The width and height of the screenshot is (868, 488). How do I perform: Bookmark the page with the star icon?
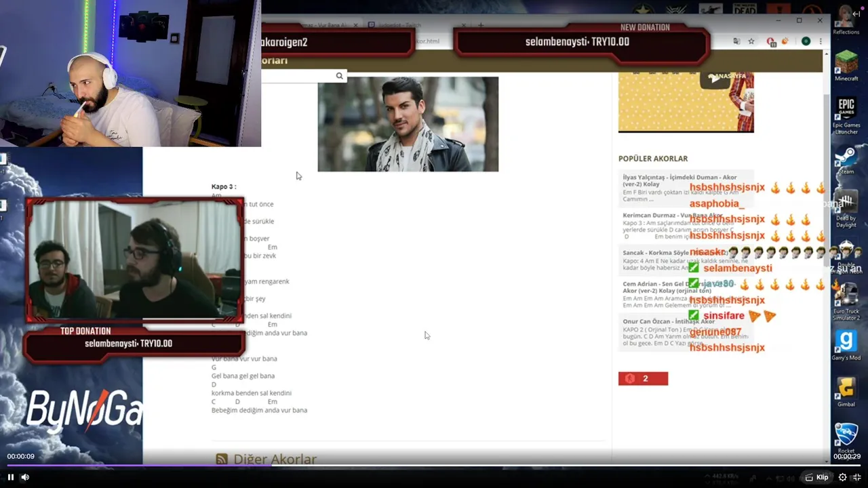(x=751, y=41)
